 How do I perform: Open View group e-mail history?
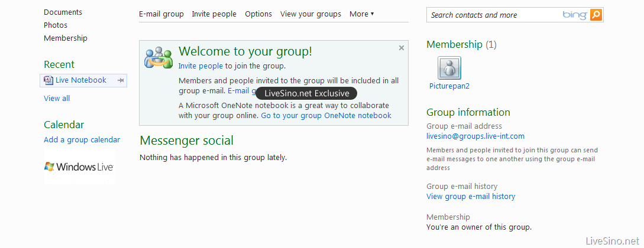coord(471,197)
